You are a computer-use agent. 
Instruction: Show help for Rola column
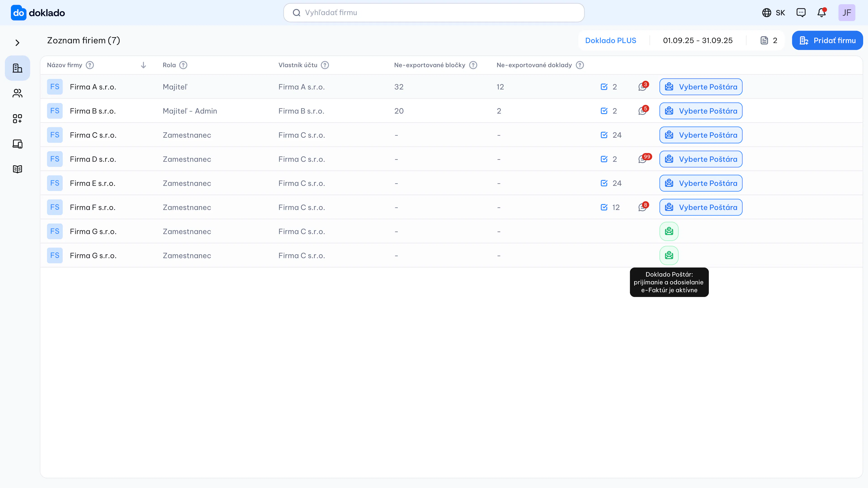tap(183, 65)
